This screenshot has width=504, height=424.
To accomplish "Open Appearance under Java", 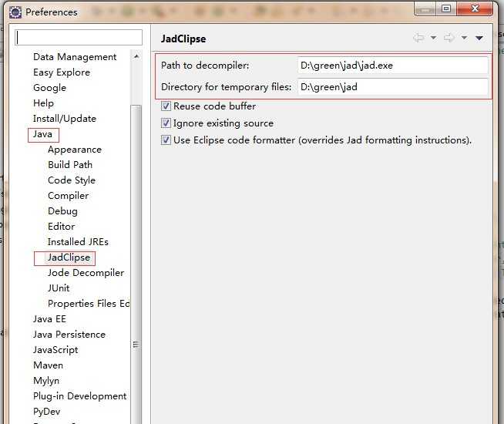I will (x=75, y=150).
